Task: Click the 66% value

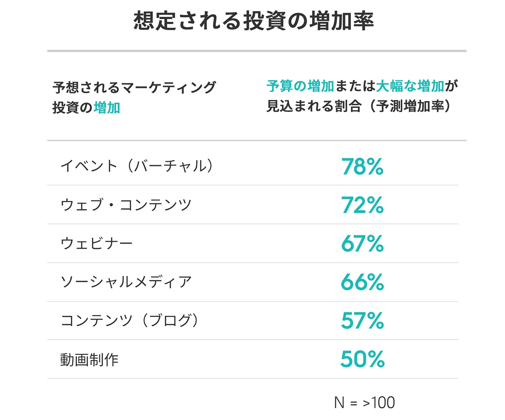Action: [362, 282]
